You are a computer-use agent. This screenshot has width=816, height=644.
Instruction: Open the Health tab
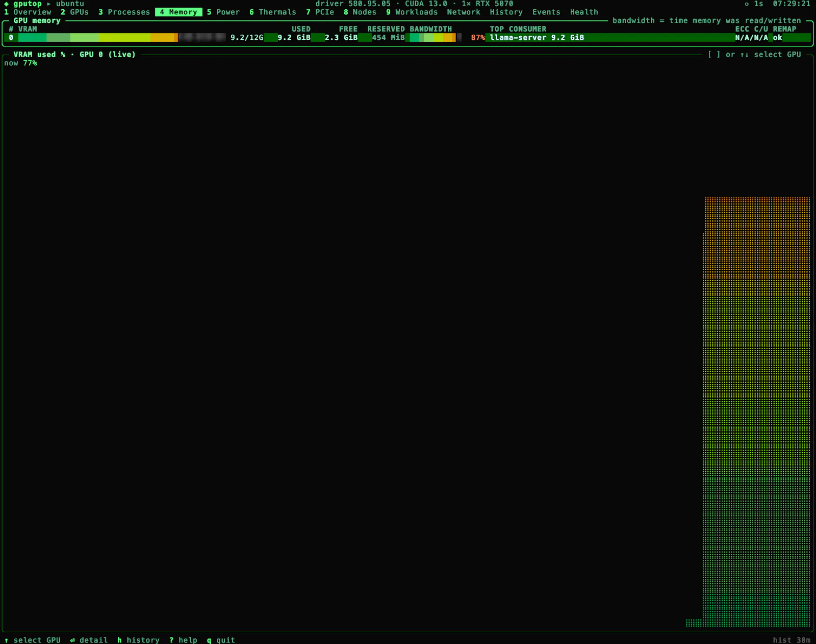584,12
